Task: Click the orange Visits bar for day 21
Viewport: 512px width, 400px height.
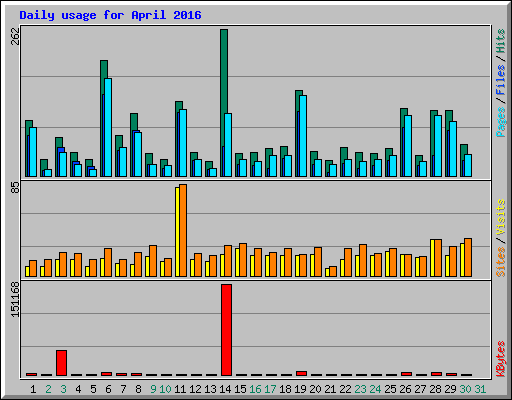Action: click(x=333, y=271)
